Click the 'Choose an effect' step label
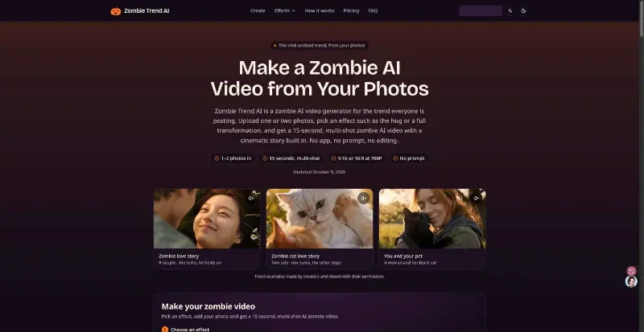The width and height of the screenshot is (644, 332). [190, 330]
